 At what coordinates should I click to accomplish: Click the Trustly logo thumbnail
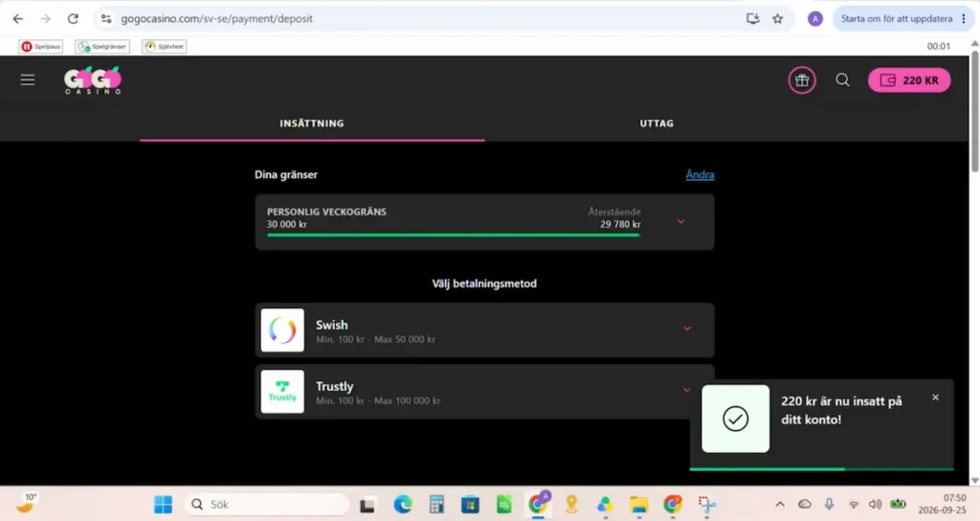[282, 392]
